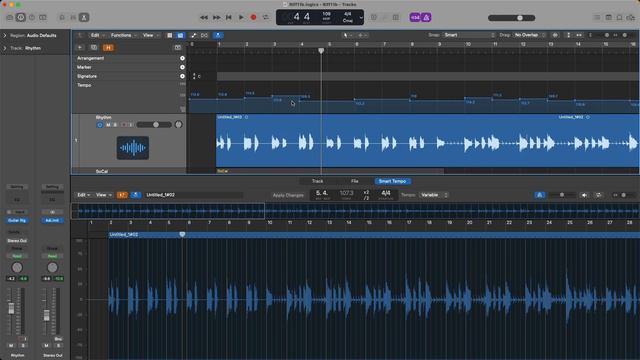Open the LCD display mode dropdown arrow

[361, 18]
